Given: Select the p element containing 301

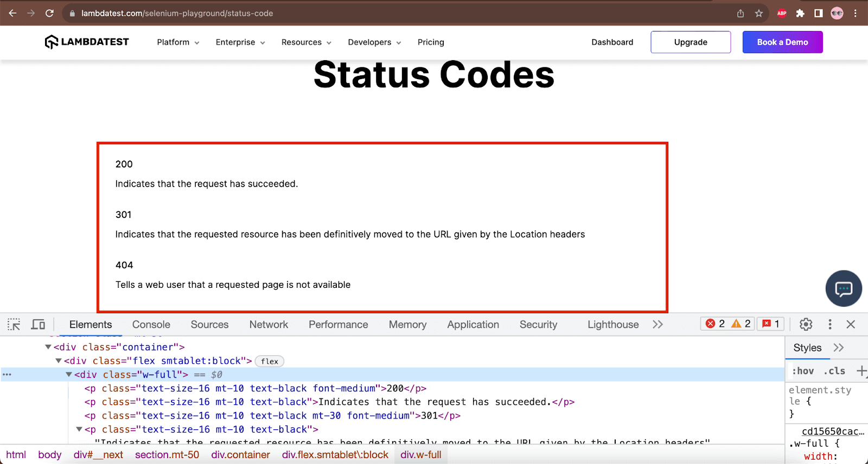Looking at the screenshot, I should (x=272, y=415).
